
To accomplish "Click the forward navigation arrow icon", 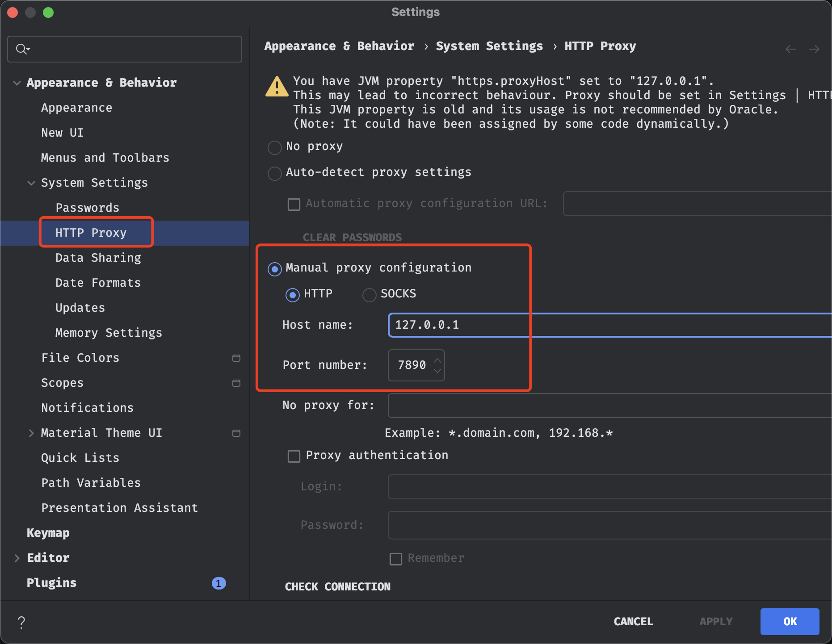I will pyautogui.click(x=814, y=49).
